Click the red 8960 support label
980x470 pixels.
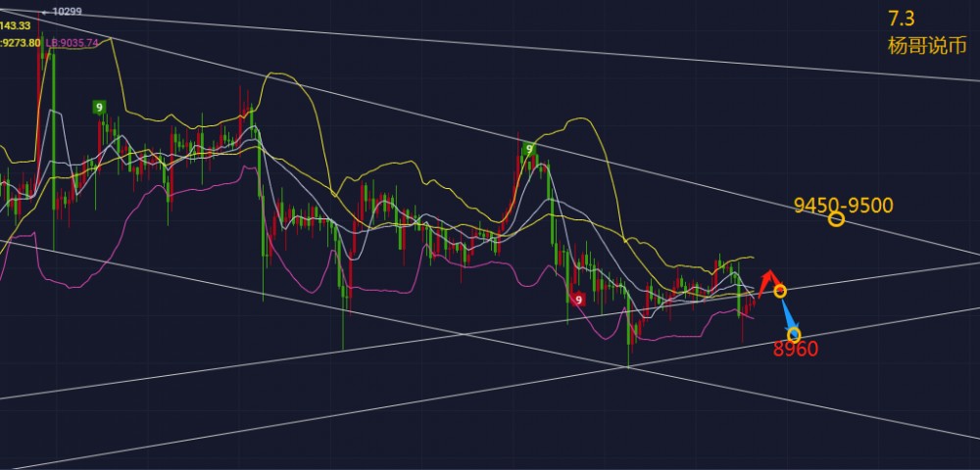pos(795,350)
